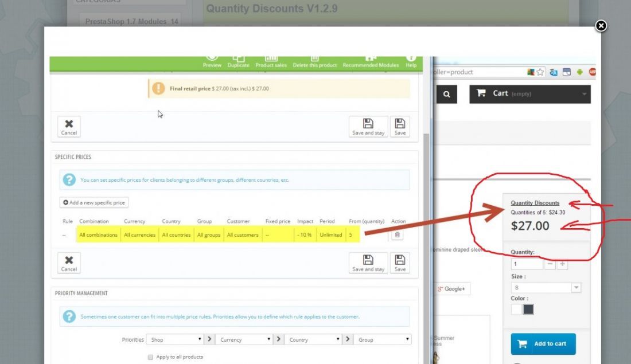Viewport: 631px width, 364px height.
Task: Click the Quantity input field
Action: [x=527, y=264]
